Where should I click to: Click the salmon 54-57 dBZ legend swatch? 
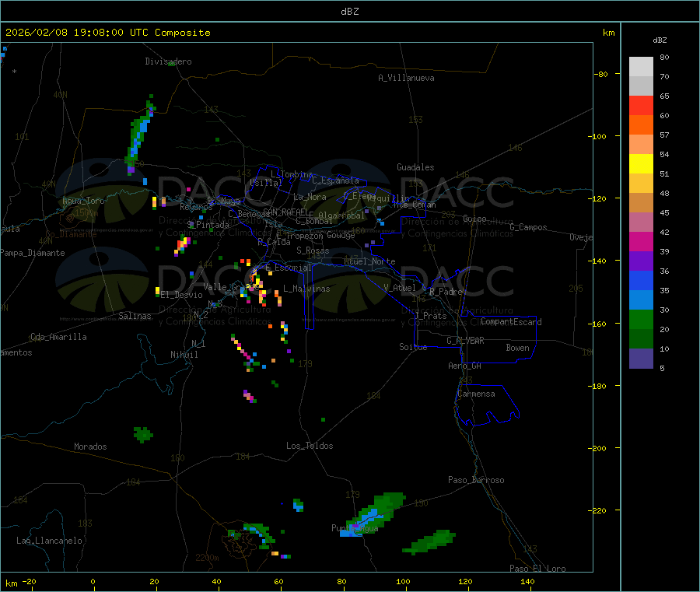point(641,145)
